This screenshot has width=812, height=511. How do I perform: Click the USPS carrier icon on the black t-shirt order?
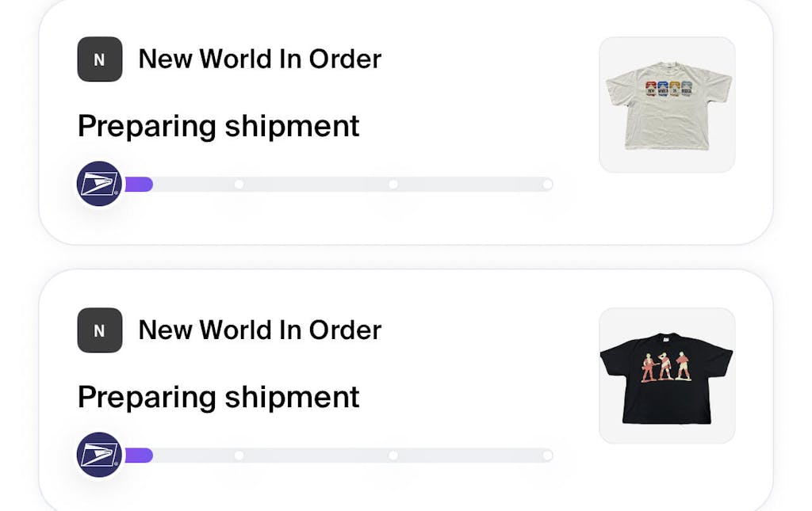tap(99, 455)
